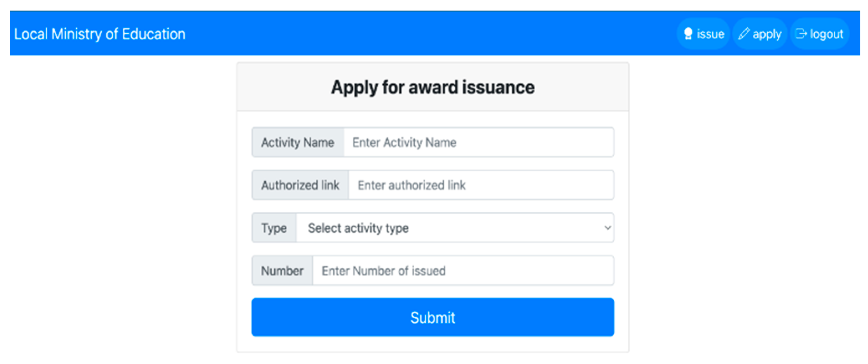
Task: Focus the Enter Number of issued field
Action: (x=463, y=271)
